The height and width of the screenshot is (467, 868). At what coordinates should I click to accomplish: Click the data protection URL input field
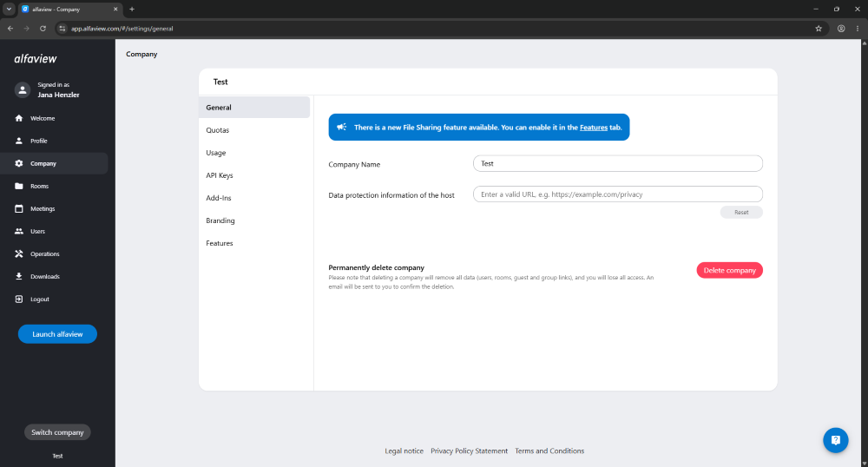(618, 194)
